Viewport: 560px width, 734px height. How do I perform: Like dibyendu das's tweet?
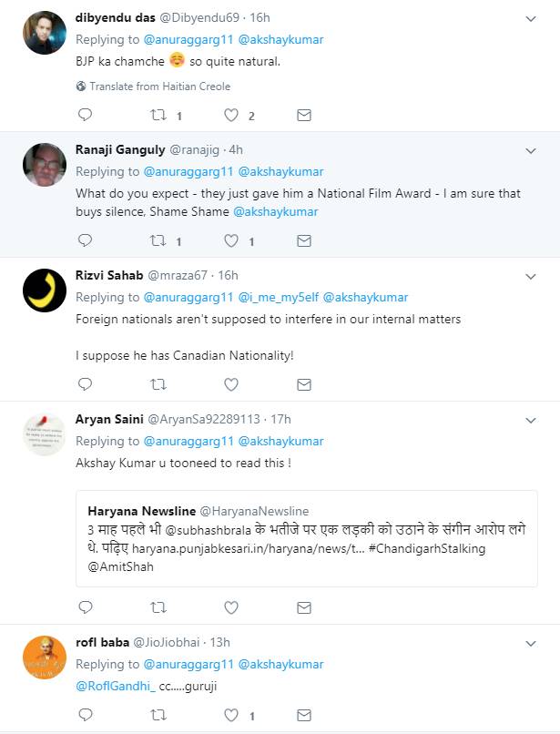pos(231,115)
